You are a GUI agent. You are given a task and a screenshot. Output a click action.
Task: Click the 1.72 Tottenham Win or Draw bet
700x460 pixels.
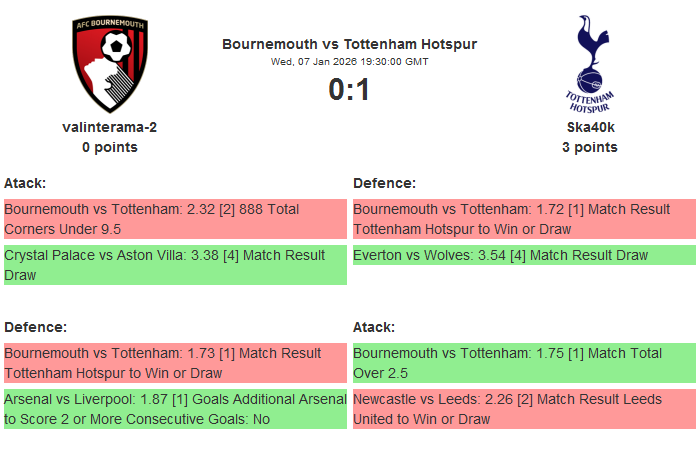523,219
